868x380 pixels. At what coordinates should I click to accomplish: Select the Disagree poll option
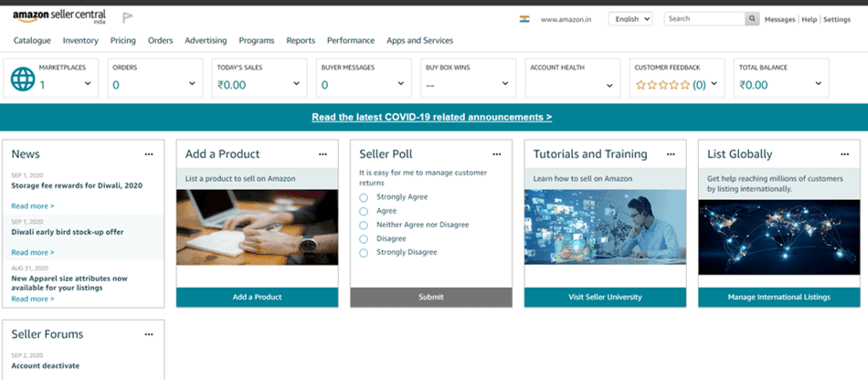tap(364, 239)
